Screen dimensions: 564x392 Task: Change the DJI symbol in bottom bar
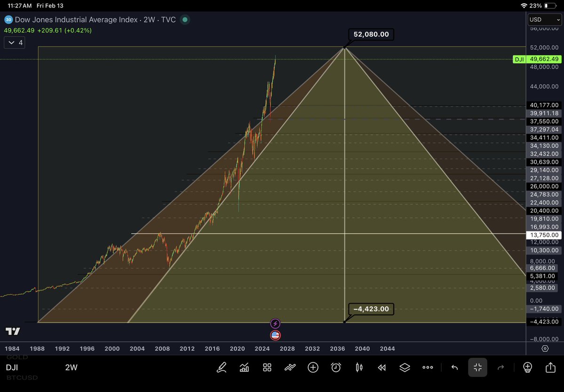point(12,368)
